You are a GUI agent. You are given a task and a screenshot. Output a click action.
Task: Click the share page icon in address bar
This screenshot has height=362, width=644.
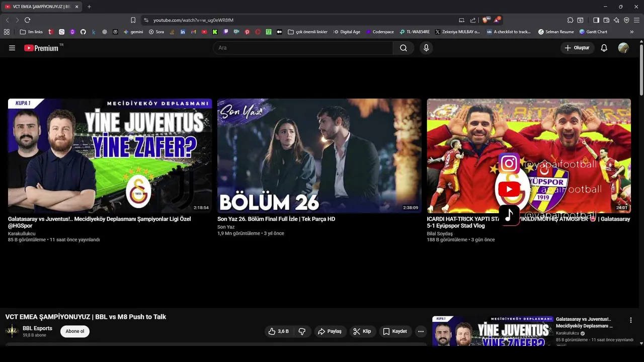click(x=473, y=20)
